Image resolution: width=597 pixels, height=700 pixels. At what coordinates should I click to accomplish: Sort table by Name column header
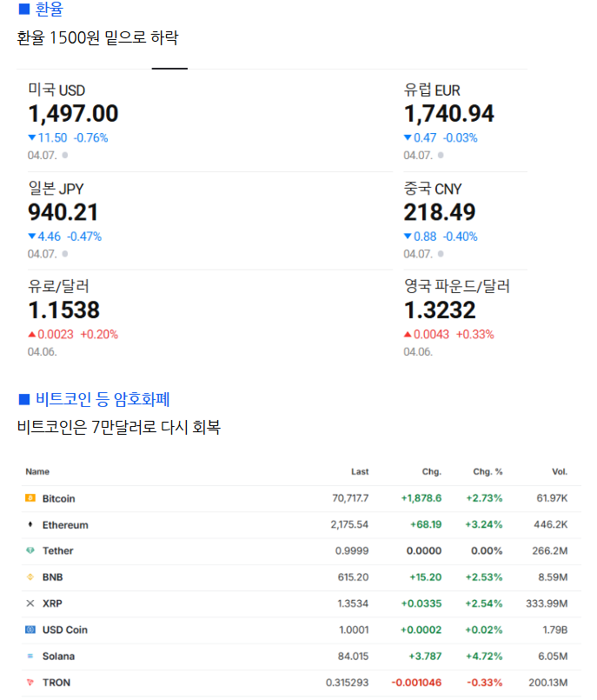tap(37, 471)
